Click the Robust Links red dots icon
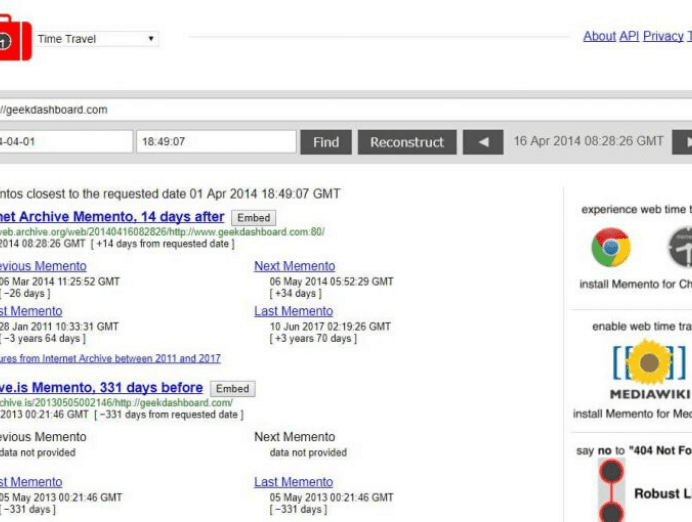Image resolution: width=692 pixels, height=522 pixels. point(611,491)
